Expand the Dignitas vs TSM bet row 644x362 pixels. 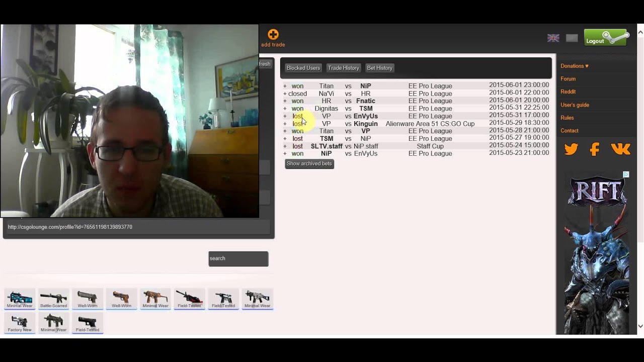[285, 109]
